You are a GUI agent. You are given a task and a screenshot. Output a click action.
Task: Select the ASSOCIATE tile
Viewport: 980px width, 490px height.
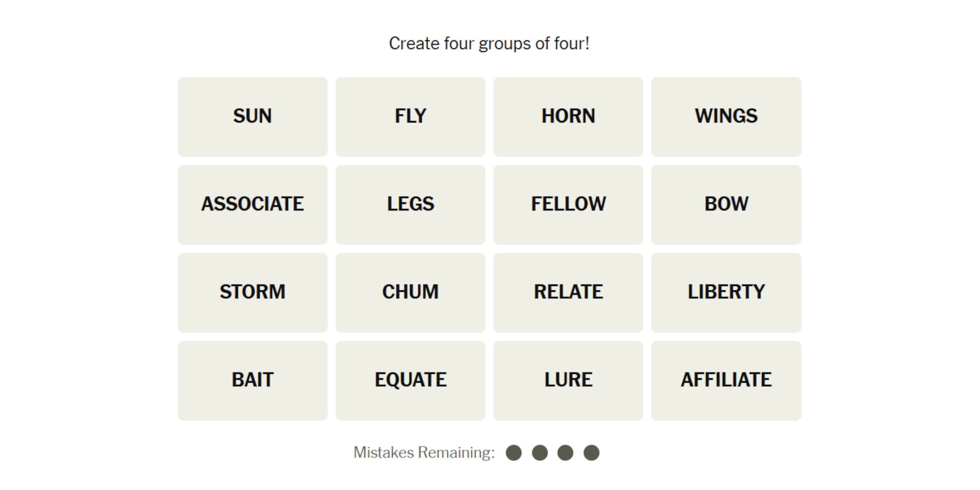click(x=252, y=203)
